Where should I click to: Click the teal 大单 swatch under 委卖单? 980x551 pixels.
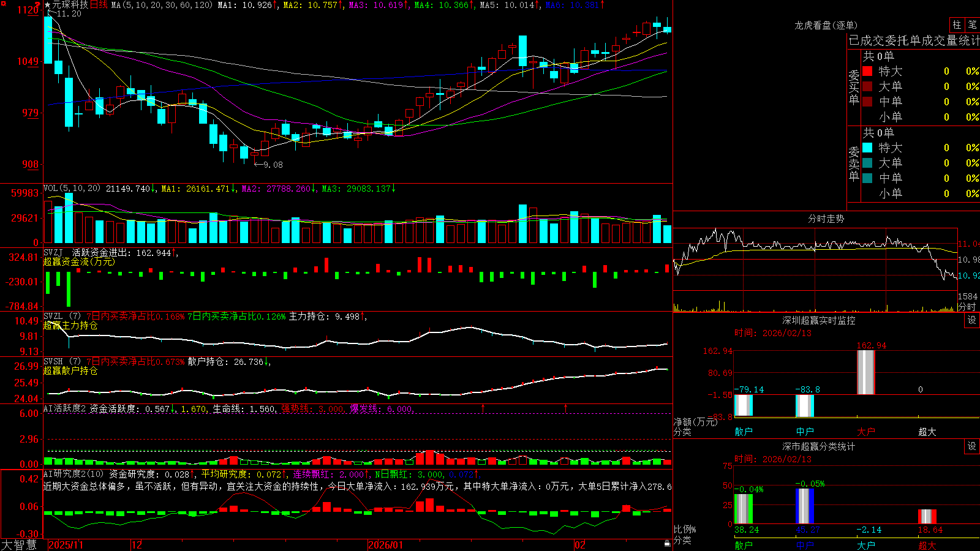coord(867,163)
